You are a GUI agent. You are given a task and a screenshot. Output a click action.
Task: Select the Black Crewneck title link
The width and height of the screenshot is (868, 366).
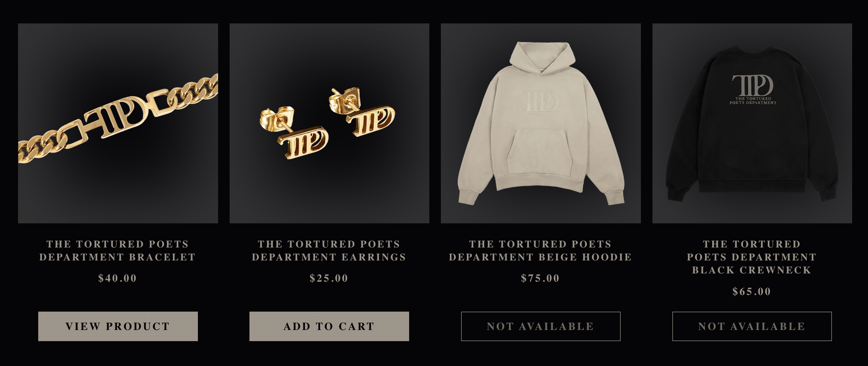pos(752,257)
